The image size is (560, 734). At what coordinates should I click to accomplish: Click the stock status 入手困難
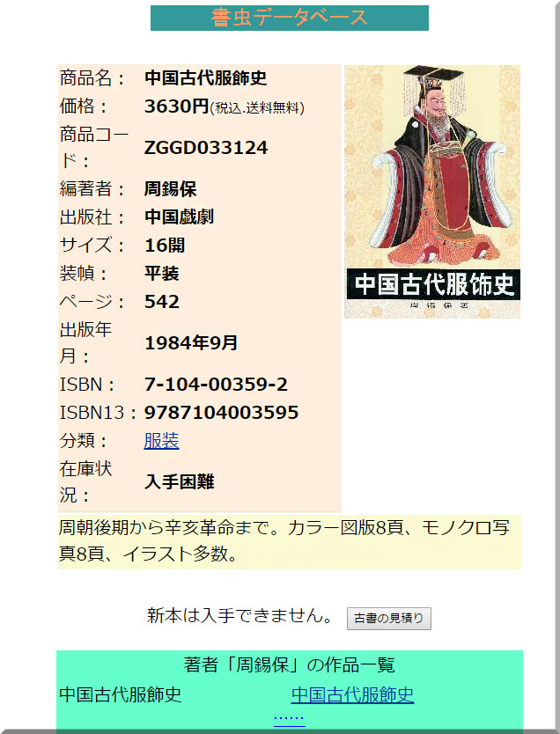[x=180, y=481]
